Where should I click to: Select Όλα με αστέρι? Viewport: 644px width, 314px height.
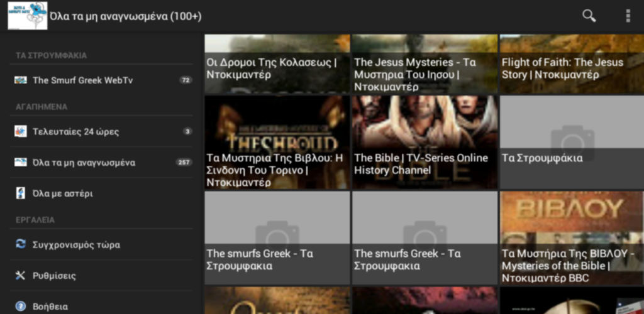click(x=101, y=193)
